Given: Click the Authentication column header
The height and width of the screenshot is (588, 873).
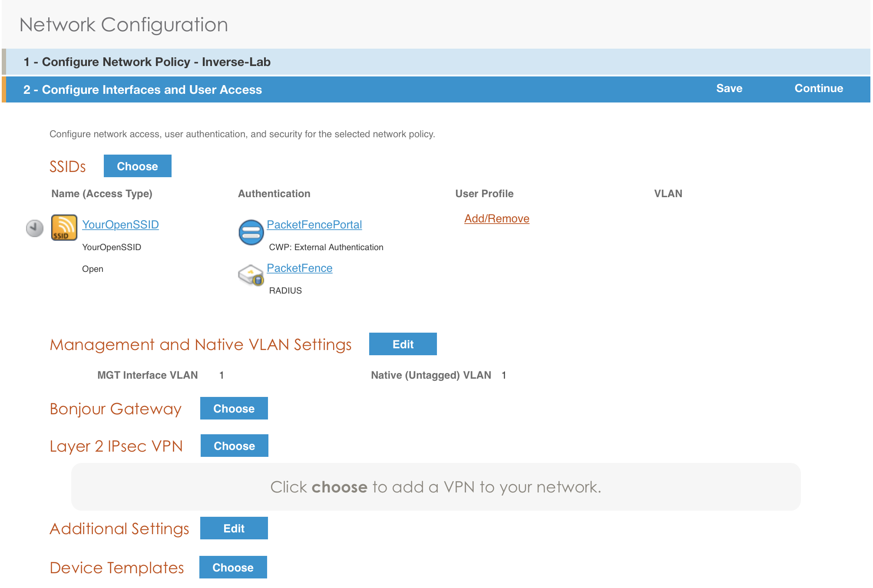Looking at the screenshot, I should pyautogui.click(x=274, y=194).
